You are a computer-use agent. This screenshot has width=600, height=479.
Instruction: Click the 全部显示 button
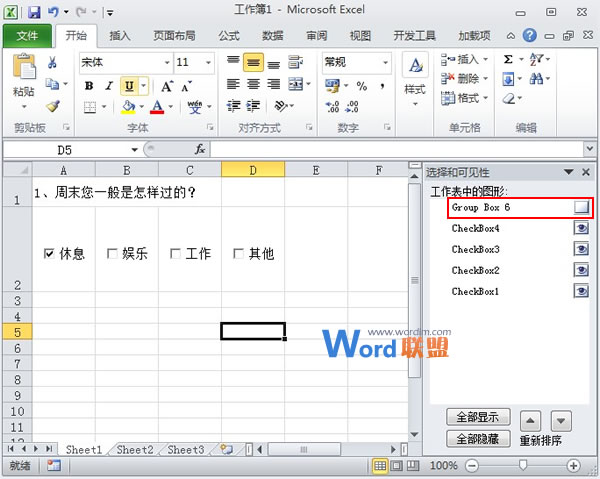[478, 417]
